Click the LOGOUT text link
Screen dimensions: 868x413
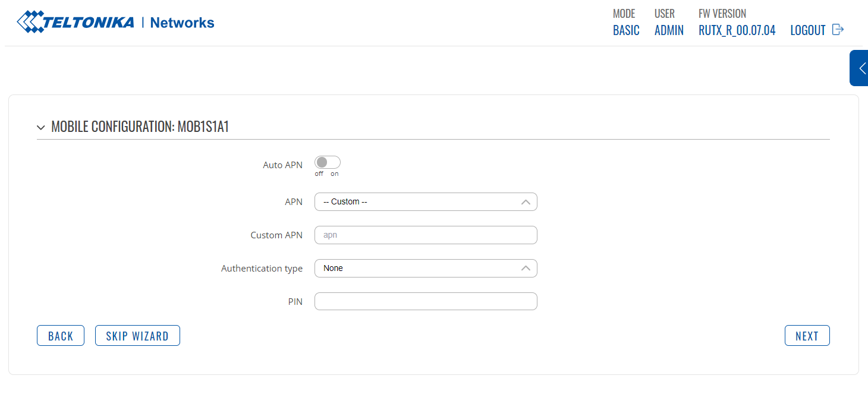(x=807, y=30)
